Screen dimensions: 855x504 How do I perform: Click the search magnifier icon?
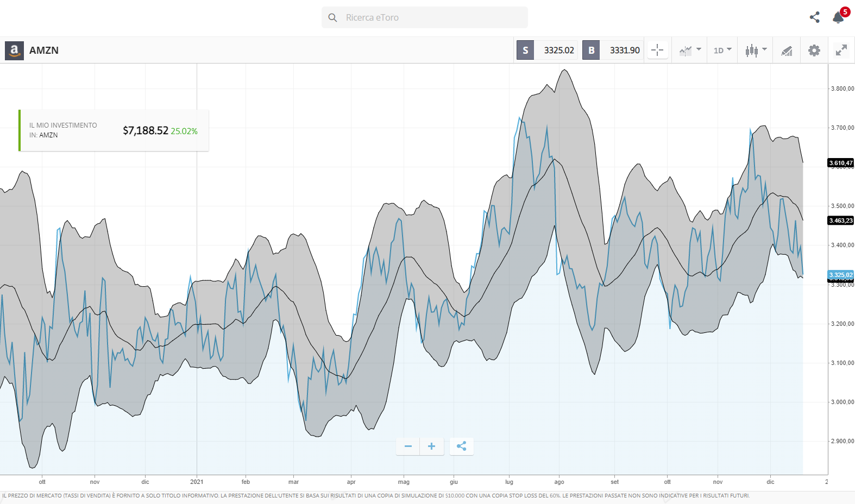click(x=333, y=18)
